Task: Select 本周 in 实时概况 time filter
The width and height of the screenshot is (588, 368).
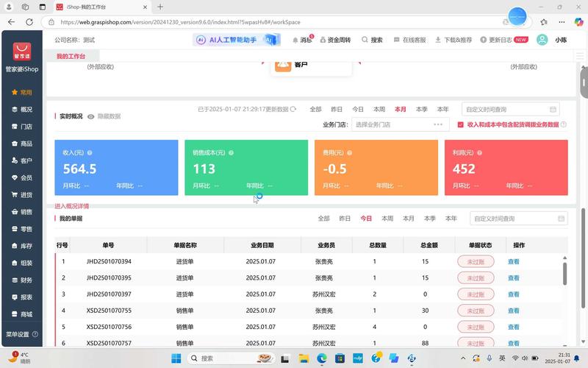Action: [x=379, y=109]
